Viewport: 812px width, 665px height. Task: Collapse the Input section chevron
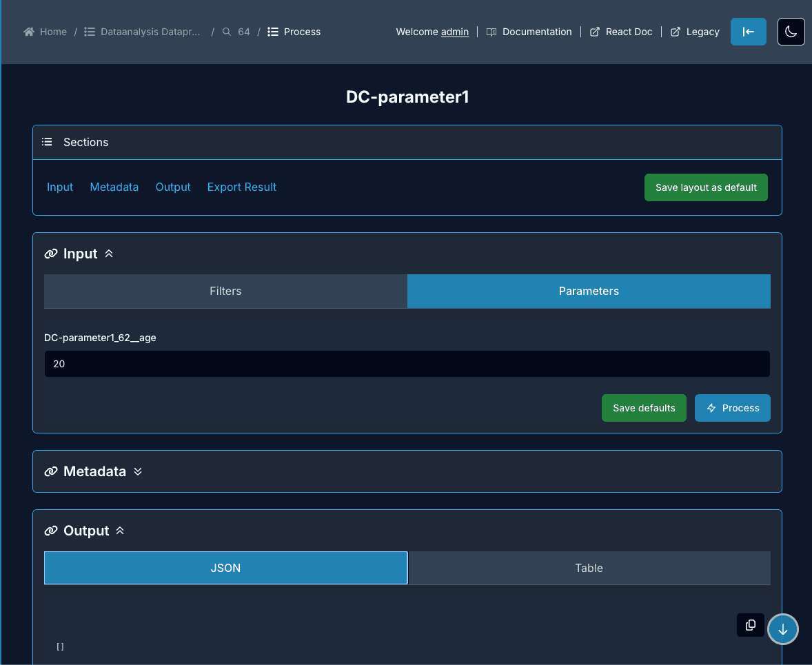tap(109, 254)
